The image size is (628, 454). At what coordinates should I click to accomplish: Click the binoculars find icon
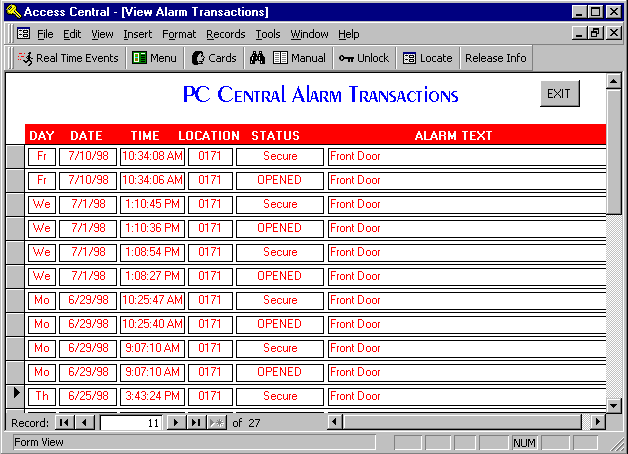pyautogui.click(x=257, y=58)
